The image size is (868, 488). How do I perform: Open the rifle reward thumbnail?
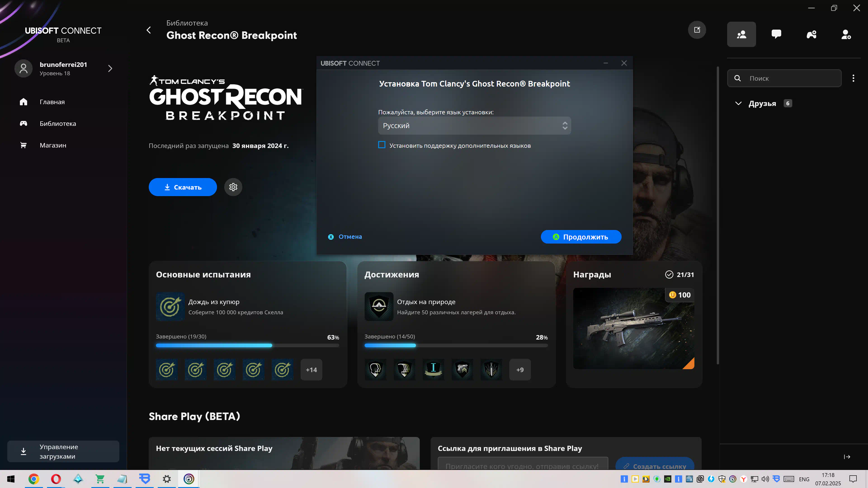click(x=633, y=328)
